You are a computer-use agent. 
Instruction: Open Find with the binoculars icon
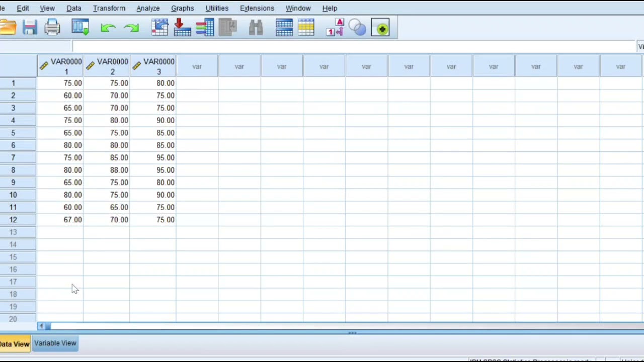(256, 28)
